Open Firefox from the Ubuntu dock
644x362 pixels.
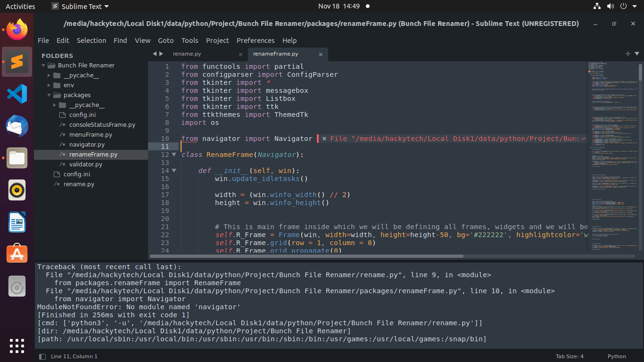click(x=17, y=29)
